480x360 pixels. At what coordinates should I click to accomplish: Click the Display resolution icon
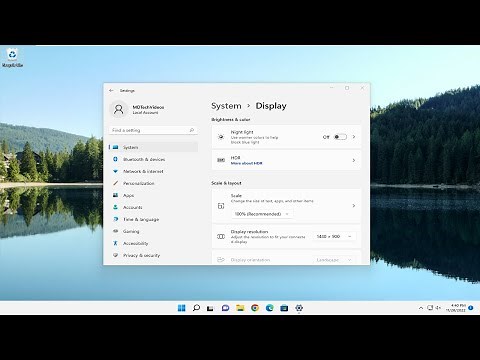pos(221,236)
